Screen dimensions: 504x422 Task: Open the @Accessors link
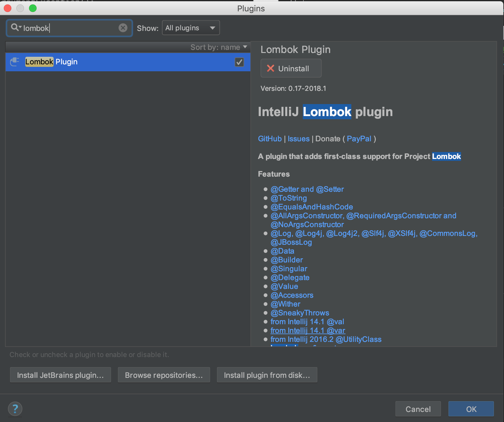(x=292, y=295)
